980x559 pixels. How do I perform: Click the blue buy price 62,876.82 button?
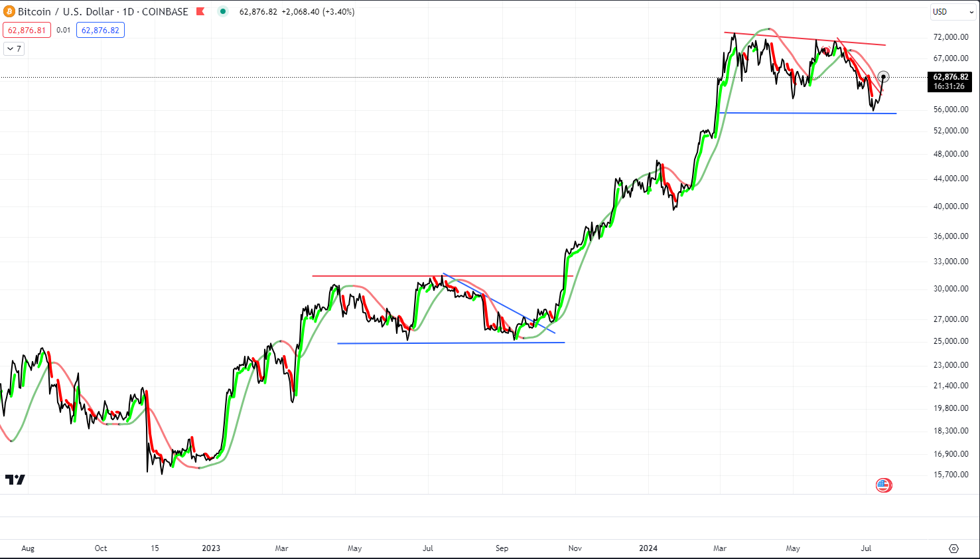[x=100, y=30]
